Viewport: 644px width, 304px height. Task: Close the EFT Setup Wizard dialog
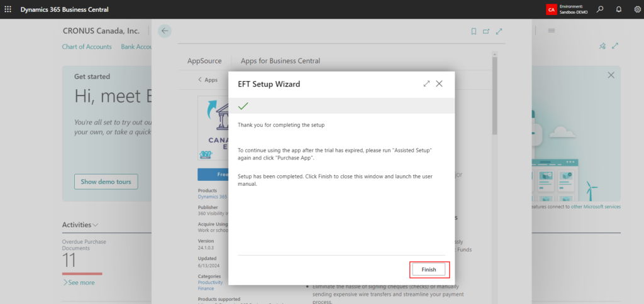pyautogui.click(x=439, y=84)
